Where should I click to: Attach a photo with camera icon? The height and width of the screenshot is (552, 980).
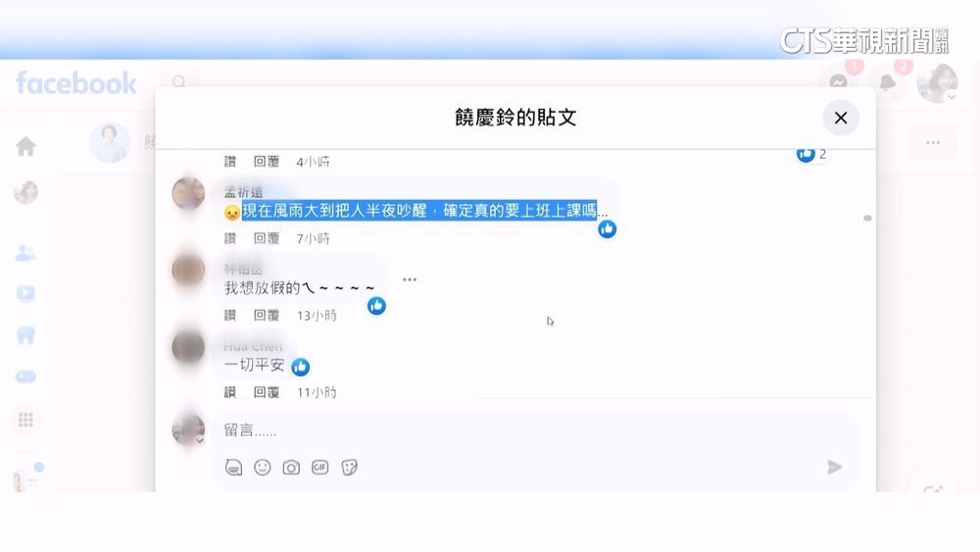click(291, 467)
